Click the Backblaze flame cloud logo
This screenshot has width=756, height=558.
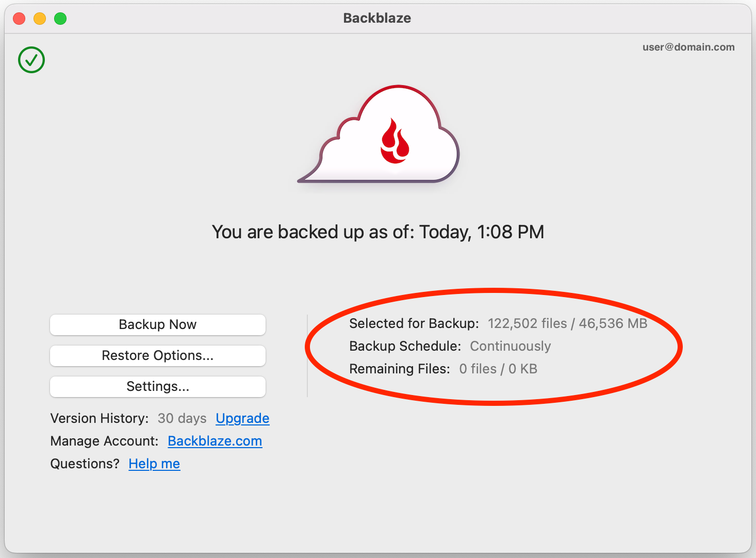379,135
